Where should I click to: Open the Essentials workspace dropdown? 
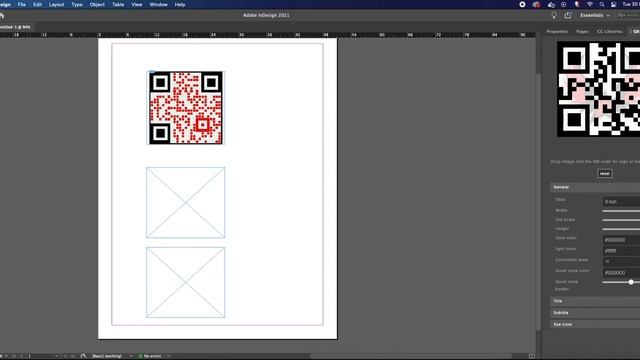click(x=595, y=16)
